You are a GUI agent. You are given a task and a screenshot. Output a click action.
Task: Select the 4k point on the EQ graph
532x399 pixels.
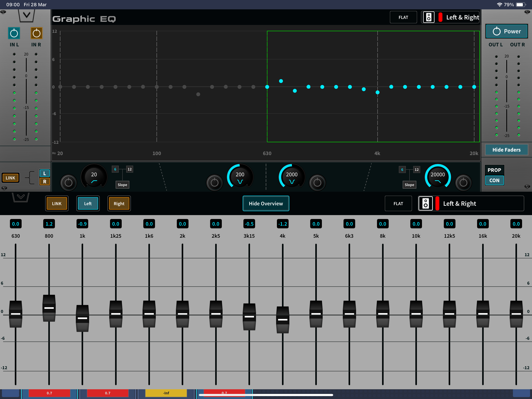[x=378, y=92]
